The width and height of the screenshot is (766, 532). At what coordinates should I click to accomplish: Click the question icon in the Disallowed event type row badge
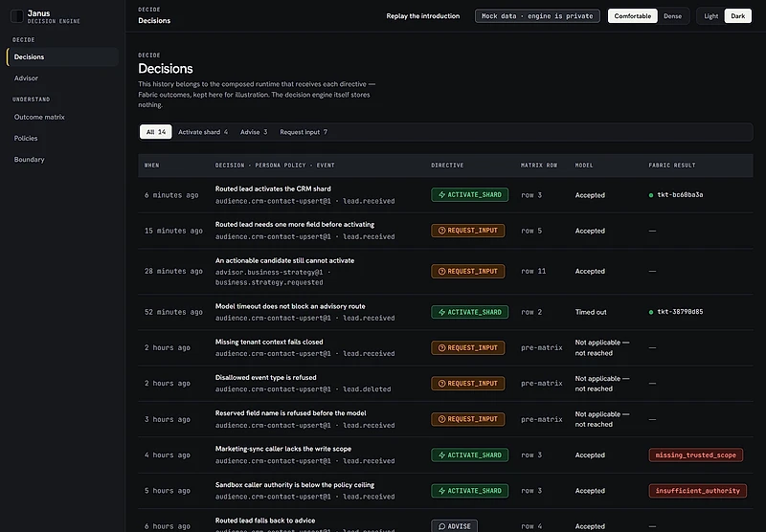tap(441, 384)
